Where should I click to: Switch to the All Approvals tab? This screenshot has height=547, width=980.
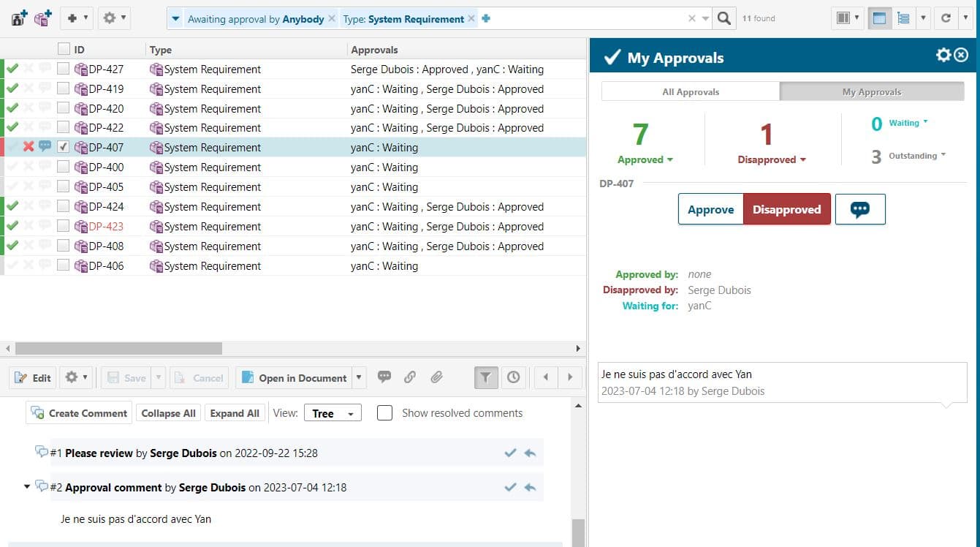pos(691,92)
